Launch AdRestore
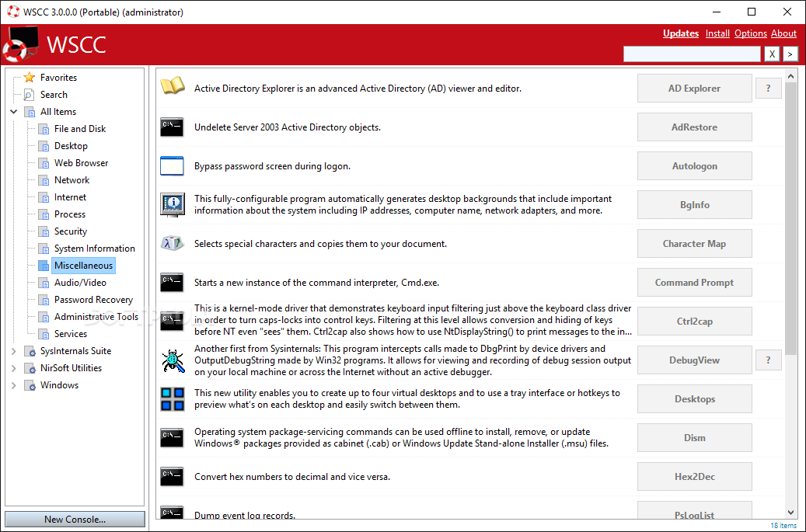The image size is (806, 532). pos(694,127)
